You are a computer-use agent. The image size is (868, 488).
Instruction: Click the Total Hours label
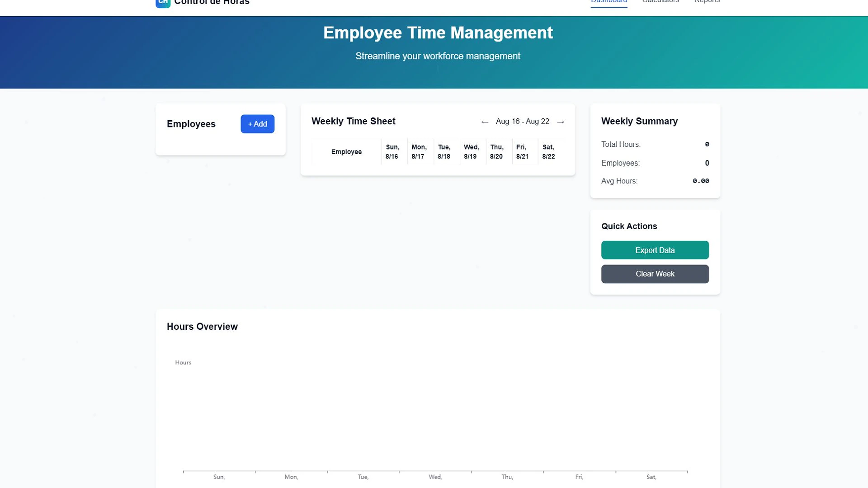tap(621, 145)
